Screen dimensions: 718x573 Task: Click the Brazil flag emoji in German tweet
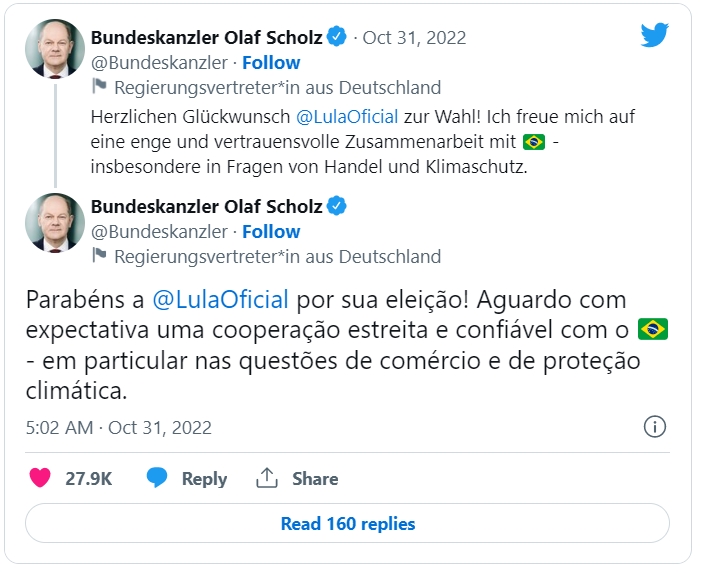coord(533,141)
